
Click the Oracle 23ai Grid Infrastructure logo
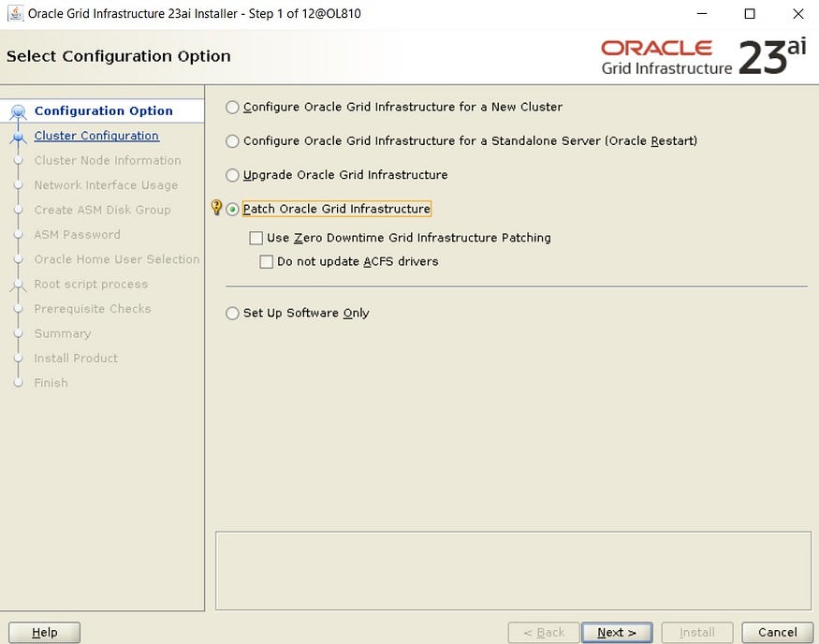coord(704,57)
